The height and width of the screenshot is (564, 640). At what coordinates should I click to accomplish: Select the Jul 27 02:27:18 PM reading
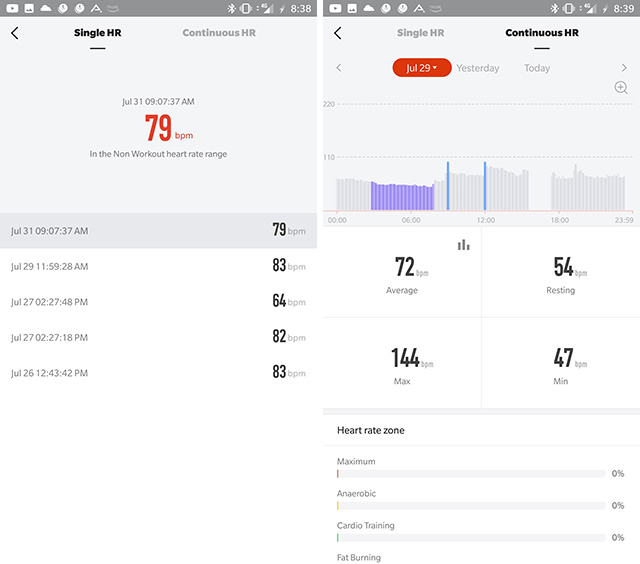pyautogui.click(x=158, y=337)
